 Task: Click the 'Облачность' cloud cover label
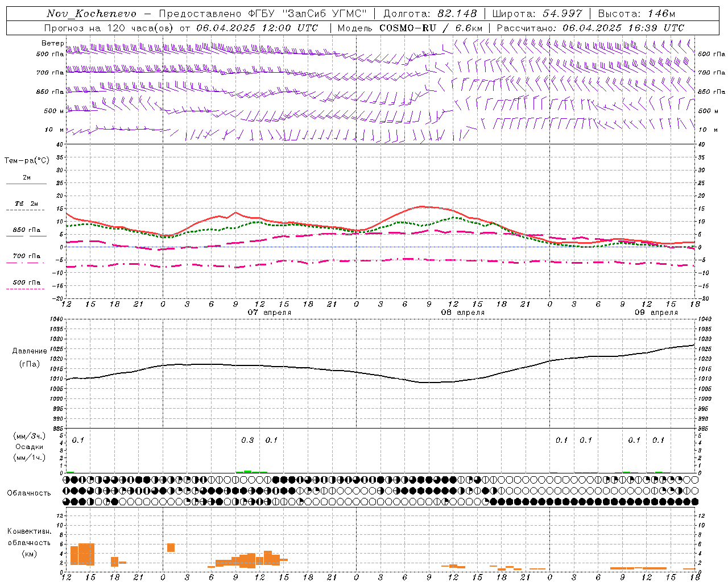click(29, 493)
